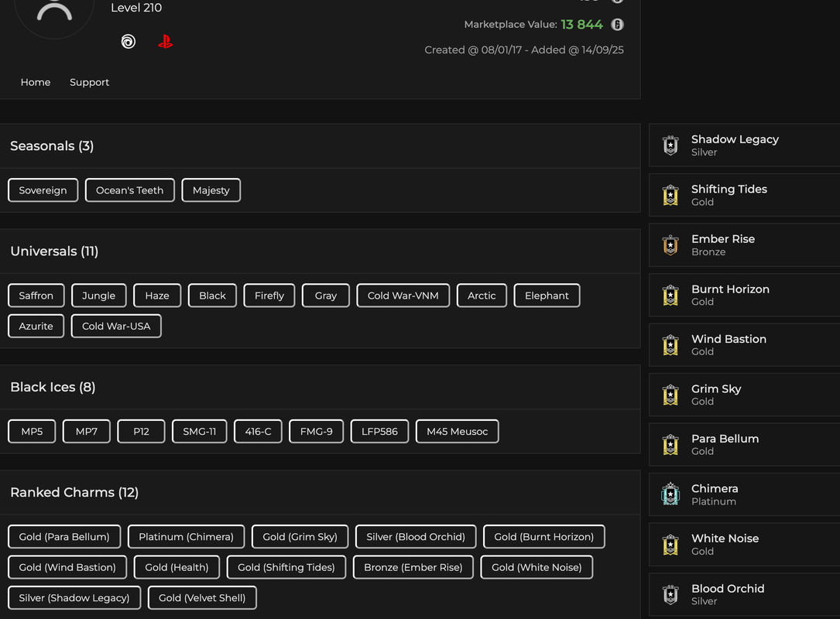840x619 pixels.
Task: Select the SMG-11 Black Ice tag
Action: click(199, 432)
